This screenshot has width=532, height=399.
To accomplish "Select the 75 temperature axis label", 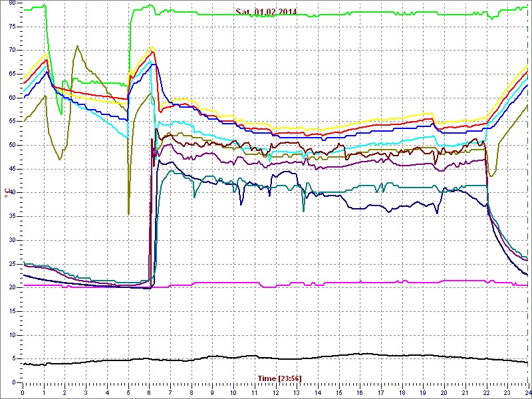I will [x=11, y=27].
